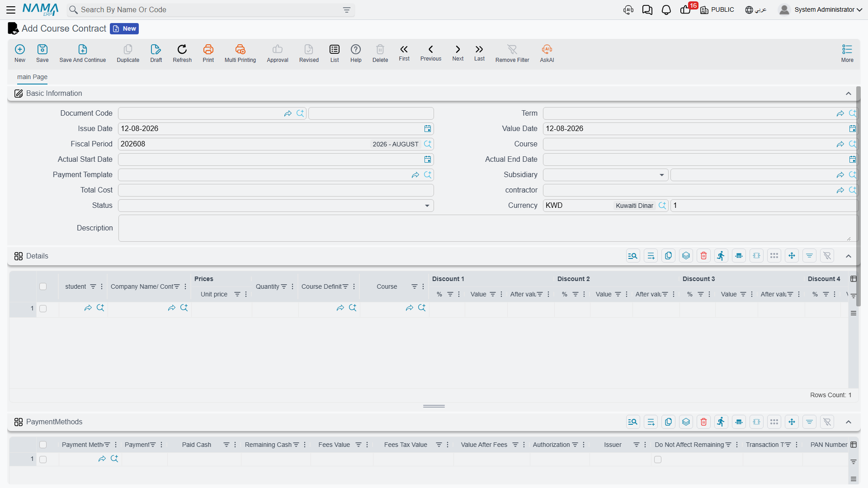Open Multi Printing
This screenshot has width=868, height=488.
[240, 53]
